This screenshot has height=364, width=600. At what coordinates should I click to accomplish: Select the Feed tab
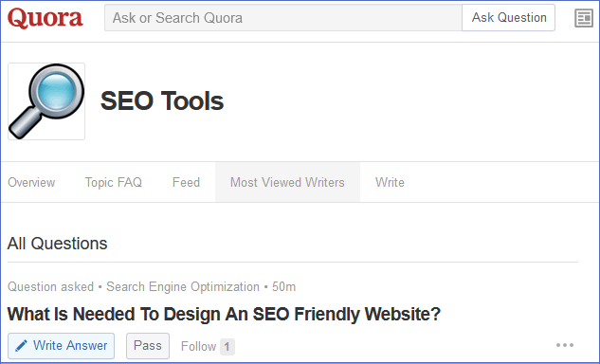click(x=186, y=182)
